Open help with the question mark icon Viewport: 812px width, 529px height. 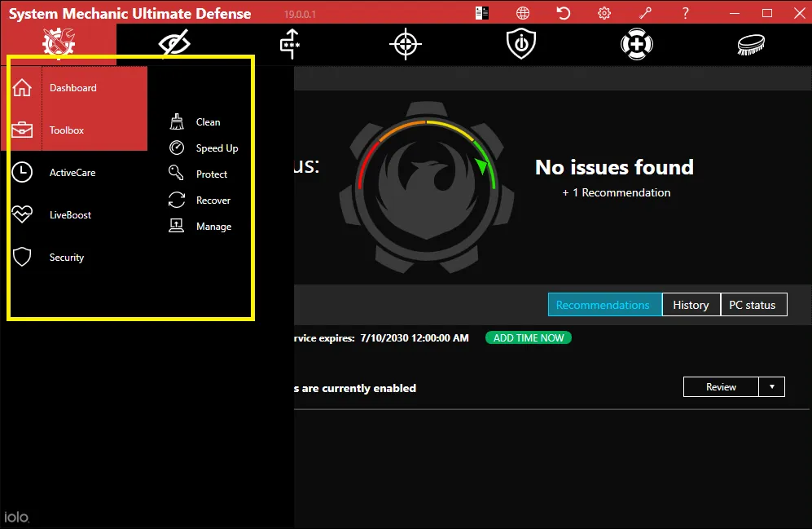(686, 13)
